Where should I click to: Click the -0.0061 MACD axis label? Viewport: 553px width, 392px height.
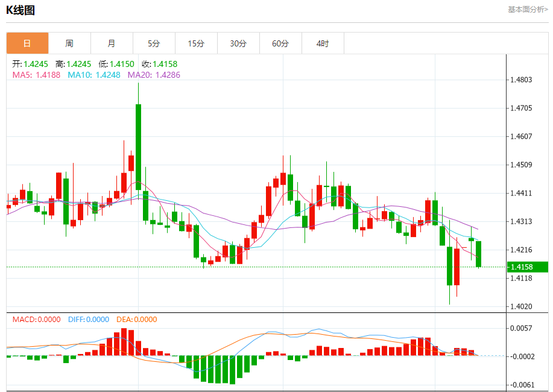click(522, 385)
